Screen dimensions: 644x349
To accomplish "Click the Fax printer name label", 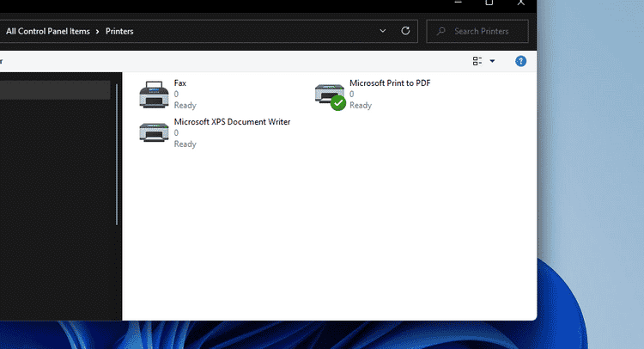I will [x=180, y=83].
